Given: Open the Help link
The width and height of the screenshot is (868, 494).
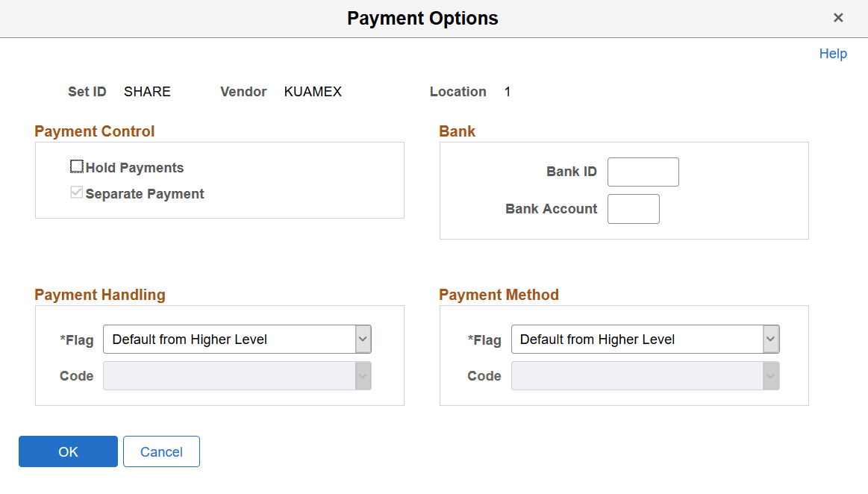Looking at the screenshot, I should (x=833, y=53).
